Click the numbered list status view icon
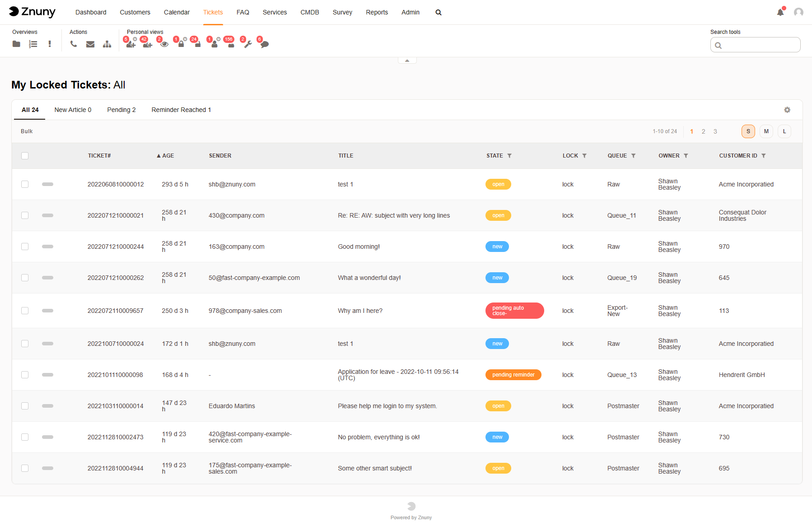 coord(33,44)
